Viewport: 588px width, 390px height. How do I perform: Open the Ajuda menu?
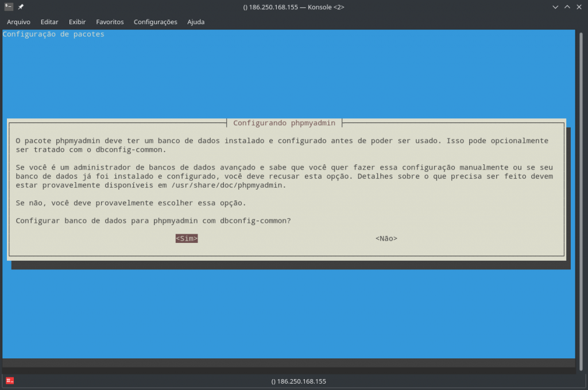[196, 22]
